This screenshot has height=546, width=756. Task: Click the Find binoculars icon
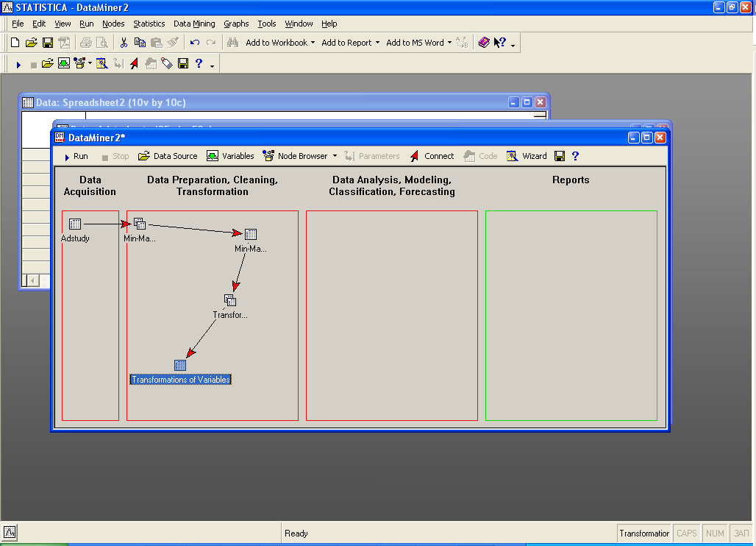[x=232, y=43]
